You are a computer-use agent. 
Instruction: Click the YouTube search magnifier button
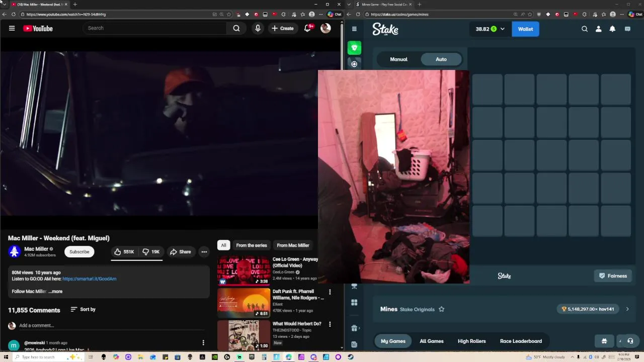[x=236, y=28]
